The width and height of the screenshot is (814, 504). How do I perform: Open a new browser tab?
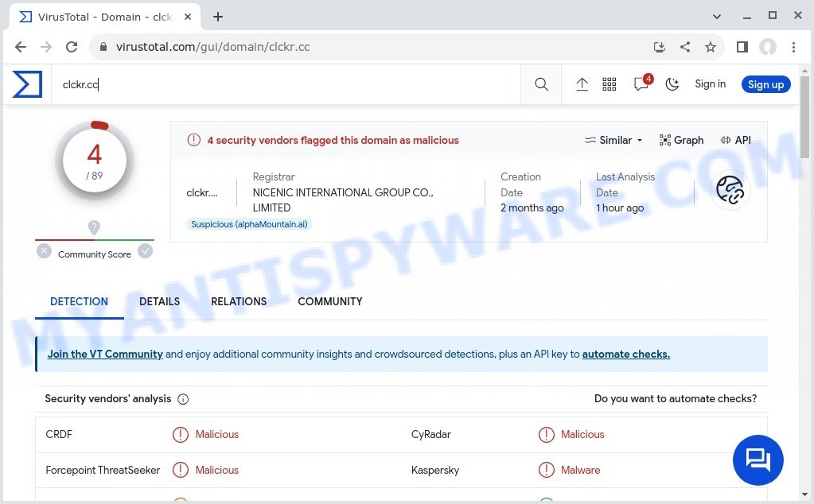tap(218, 17)
